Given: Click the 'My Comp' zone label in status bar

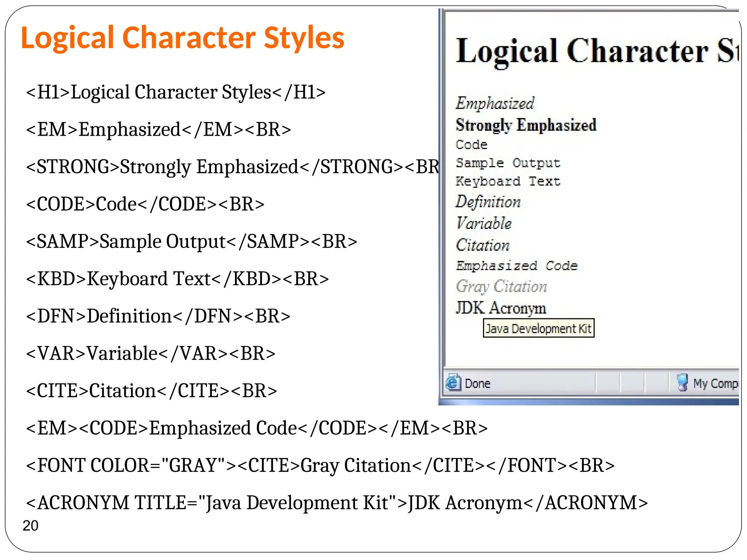Looking at the screenshot, I should tap(716, 384).
